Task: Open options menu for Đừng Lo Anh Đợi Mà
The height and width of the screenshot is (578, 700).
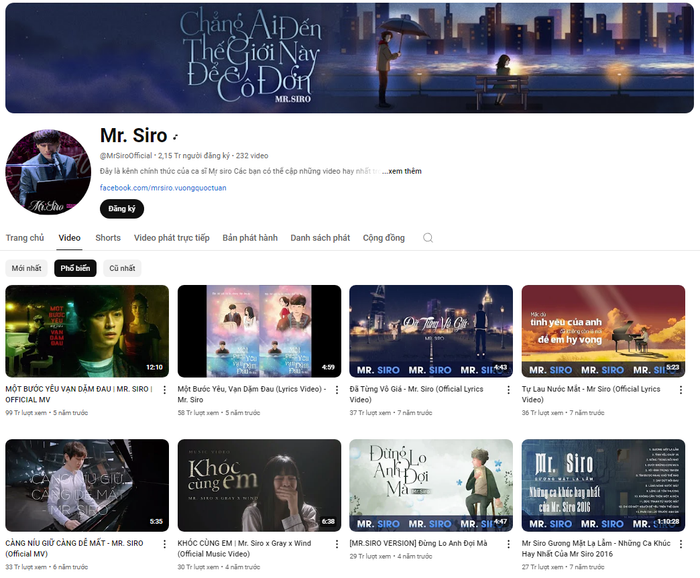Action: click(508, 544)
